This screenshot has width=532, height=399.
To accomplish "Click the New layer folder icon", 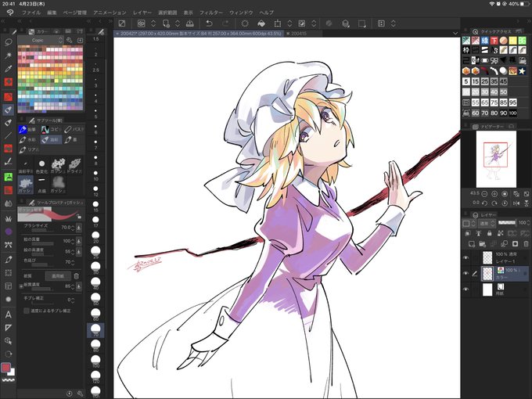I will click(482, 243).
